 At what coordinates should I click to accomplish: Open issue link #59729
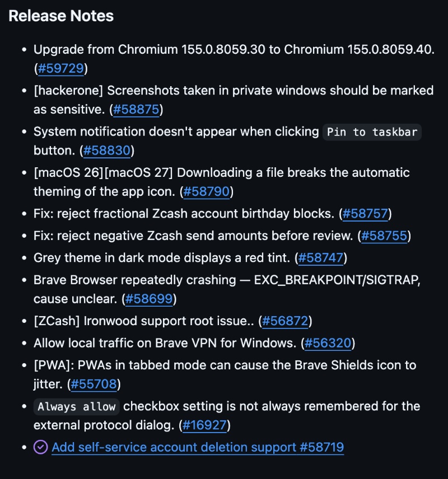(x=60, y=68)
